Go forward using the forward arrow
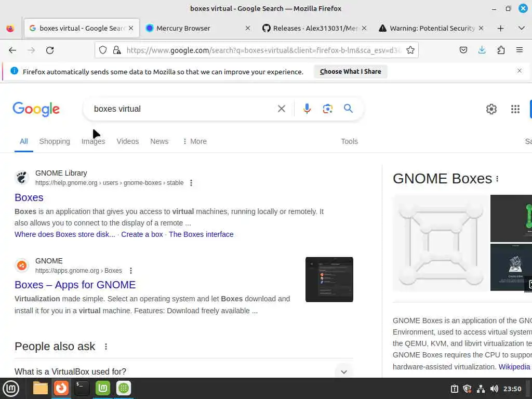 pos(31,50)
